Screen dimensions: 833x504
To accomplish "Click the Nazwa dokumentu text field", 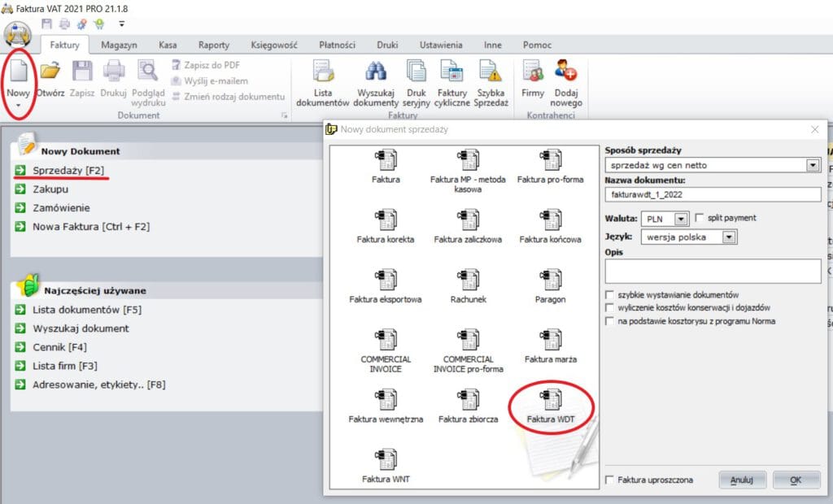I will (x=713, y=194).
